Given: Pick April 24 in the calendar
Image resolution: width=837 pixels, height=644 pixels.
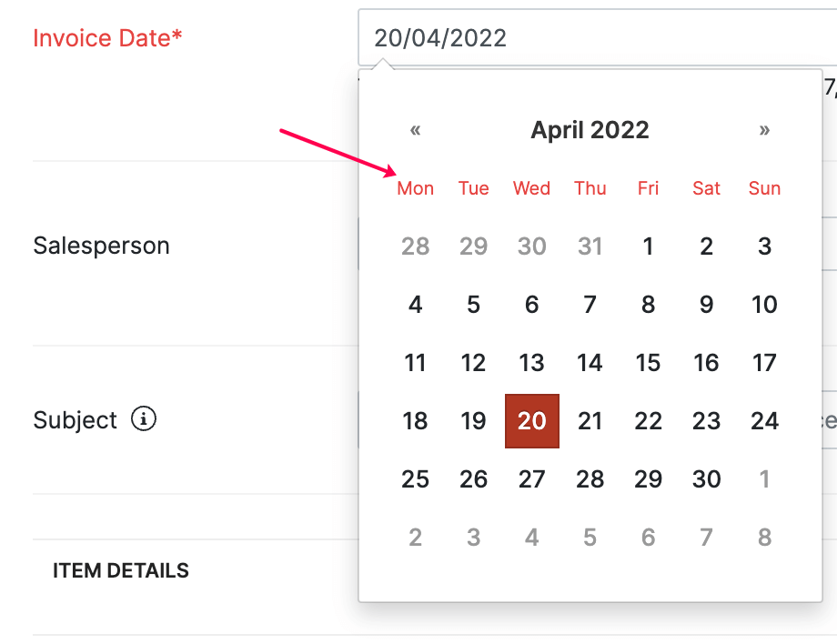Looking at the screenshot, I should point(764,421).
